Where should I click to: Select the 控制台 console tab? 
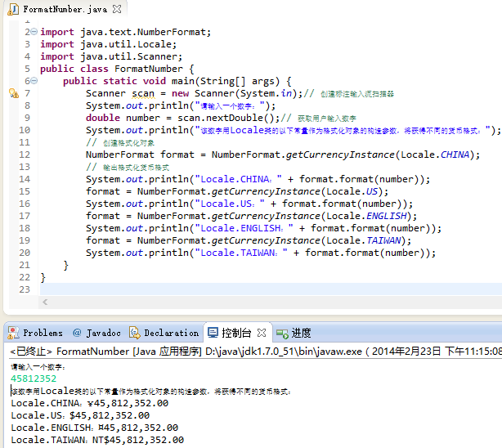pyautogui.click(x=236, y=333)
